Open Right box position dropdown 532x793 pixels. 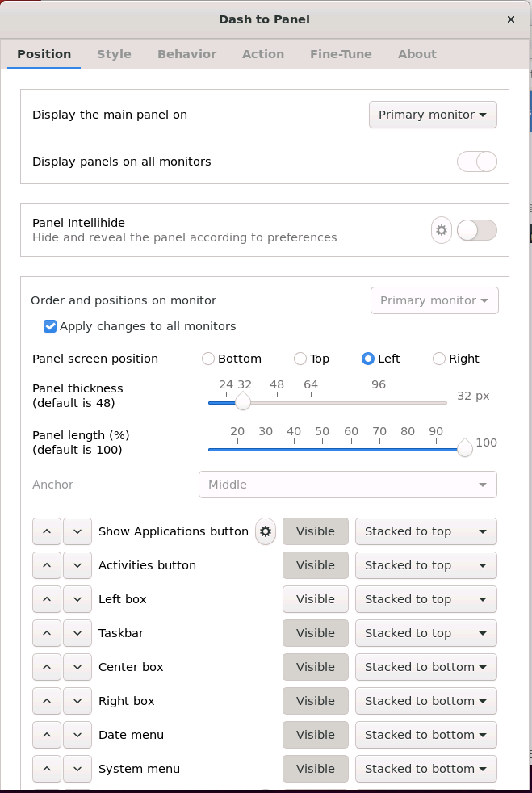coord(426,701)
